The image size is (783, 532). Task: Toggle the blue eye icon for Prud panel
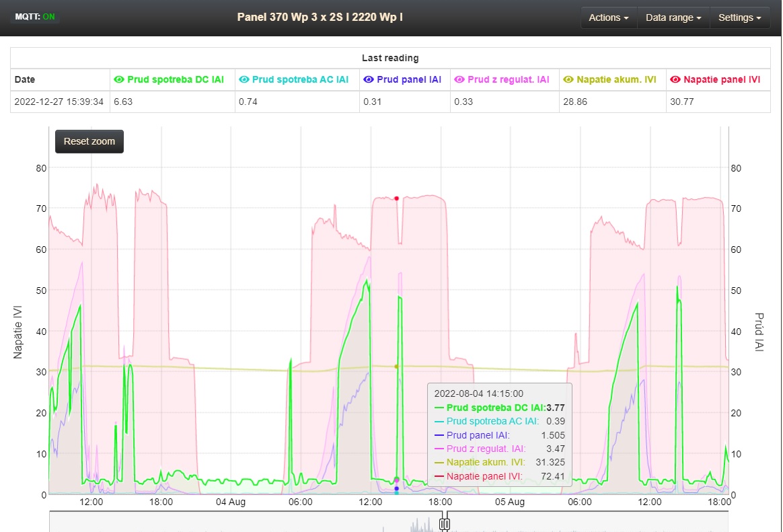pyautogui.click(x=369, y=79)
